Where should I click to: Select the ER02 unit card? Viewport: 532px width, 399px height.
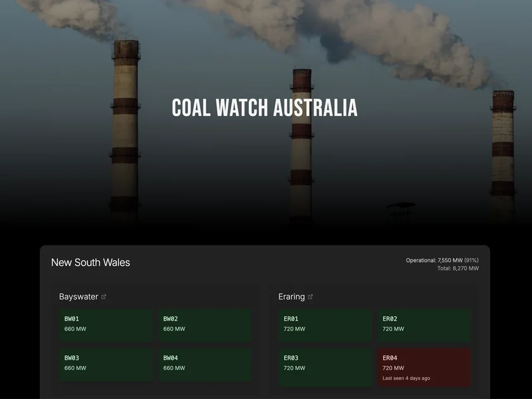tap(424, 324)
